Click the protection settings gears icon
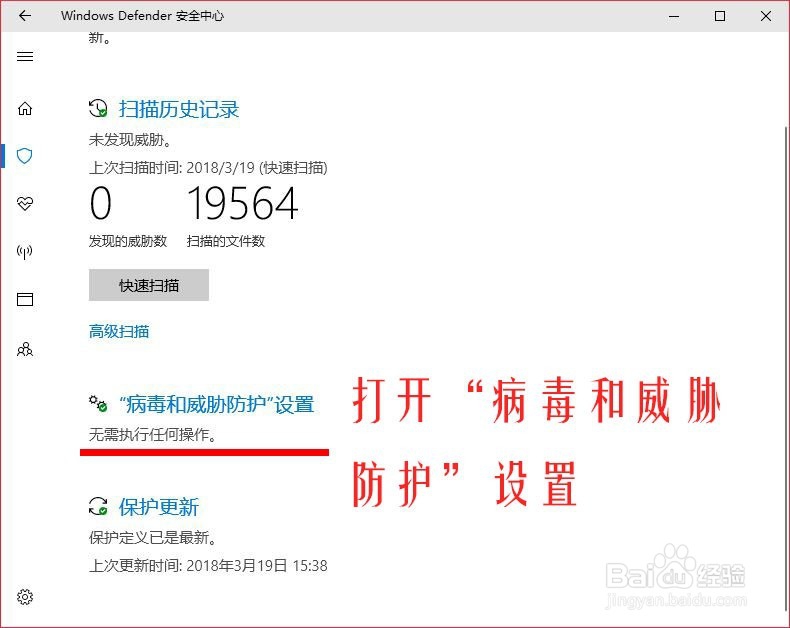Image resolution: width=790 pixels, height=628 pixels. [x=98, y=403]
